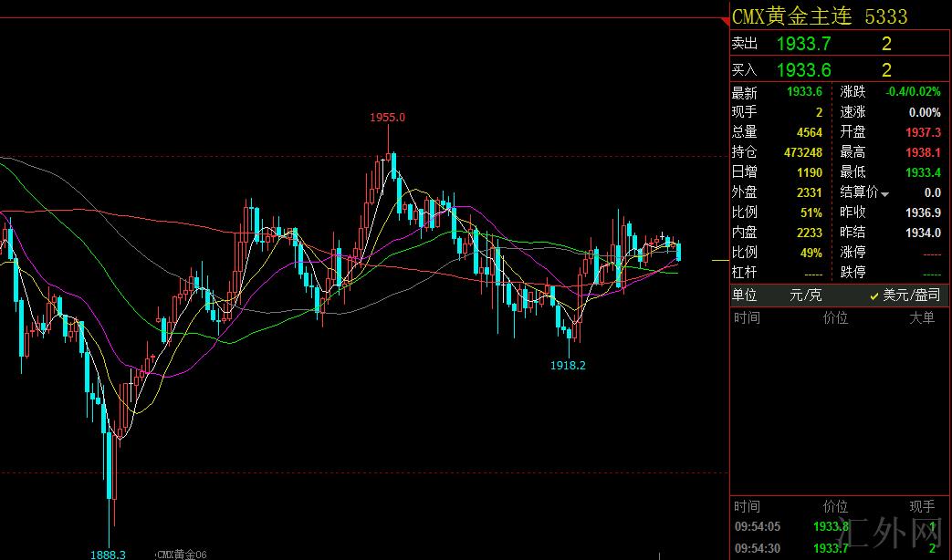Select the 09:54:05 tick trade row
The height and width of the screenshot is (560, 952).
click(x=840, y=526)
